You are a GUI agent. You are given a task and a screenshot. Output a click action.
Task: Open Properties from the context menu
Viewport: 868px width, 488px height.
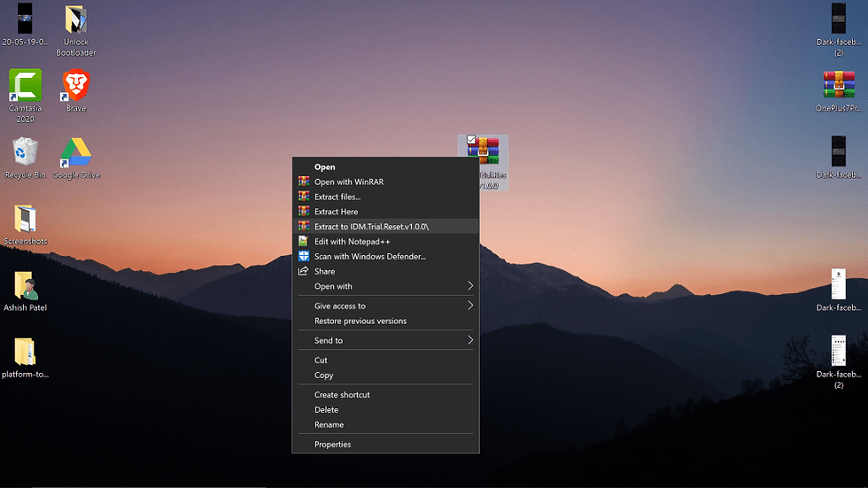point(385,445)
